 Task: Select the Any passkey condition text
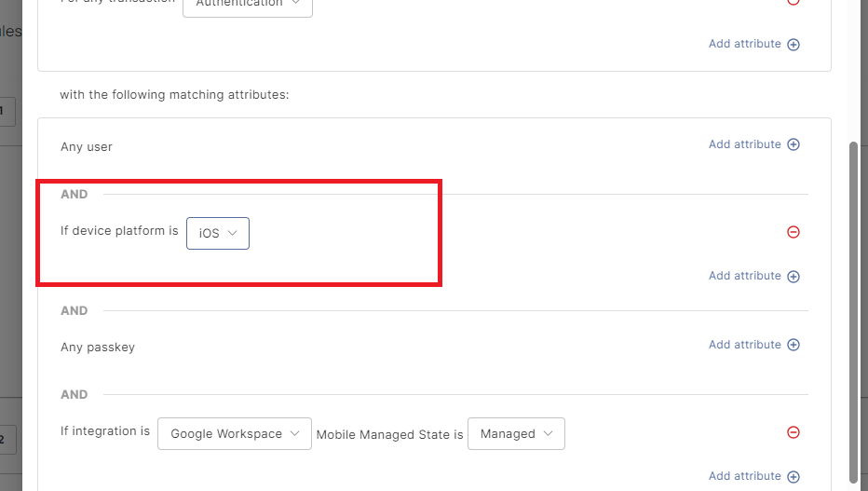click(x=98, y=348)
